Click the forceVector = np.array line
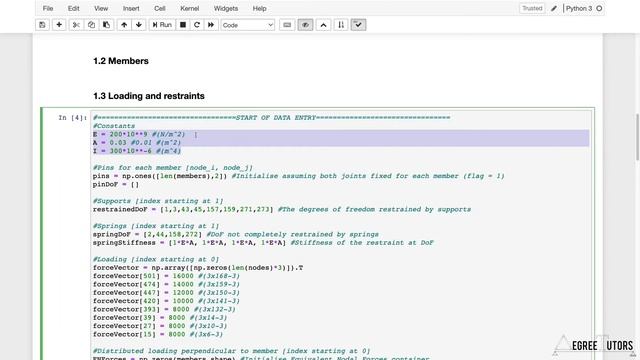640x360 pixels. pyautogui.click(x=198, y=268)
